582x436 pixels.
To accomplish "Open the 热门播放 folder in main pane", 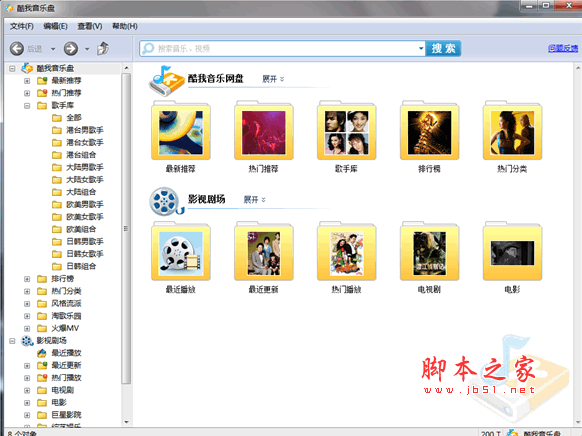I will click(x=347, y=252).
